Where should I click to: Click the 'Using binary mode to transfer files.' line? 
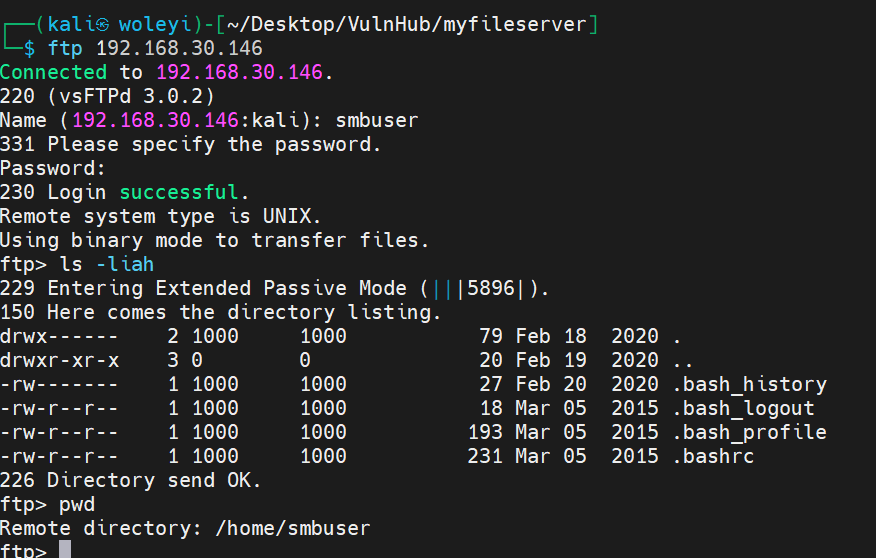click(214, 240)
